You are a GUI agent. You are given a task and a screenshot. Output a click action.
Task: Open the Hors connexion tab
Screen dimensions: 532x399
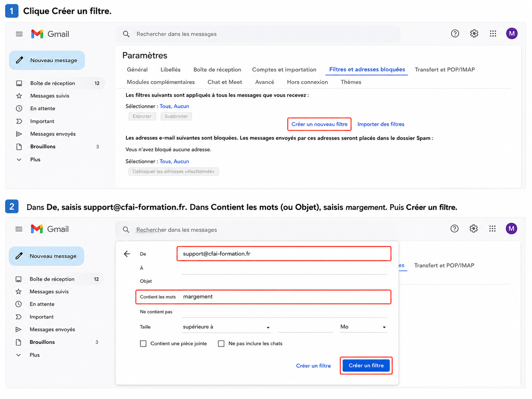[307, 82]
